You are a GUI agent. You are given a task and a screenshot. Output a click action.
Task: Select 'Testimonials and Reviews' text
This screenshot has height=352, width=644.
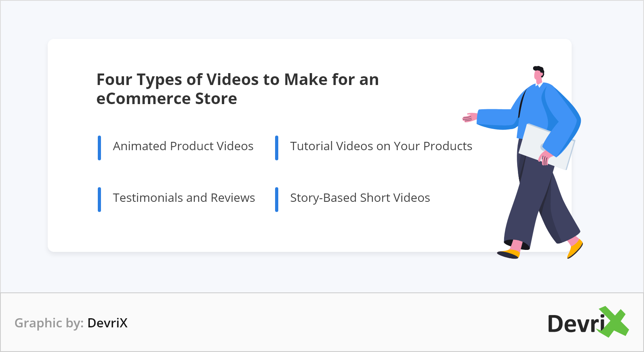click(x=184, y=198)
